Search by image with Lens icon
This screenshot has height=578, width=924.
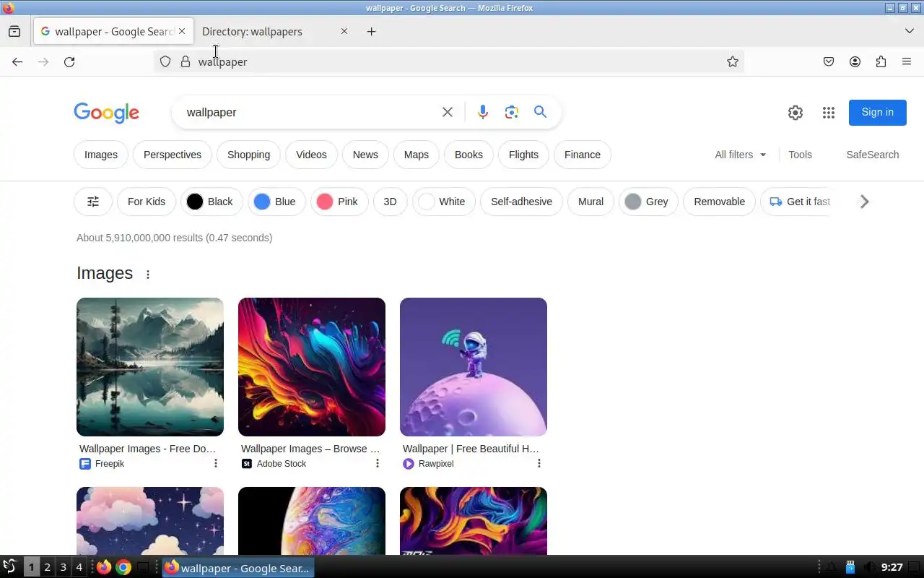click(x=512, y=112)
